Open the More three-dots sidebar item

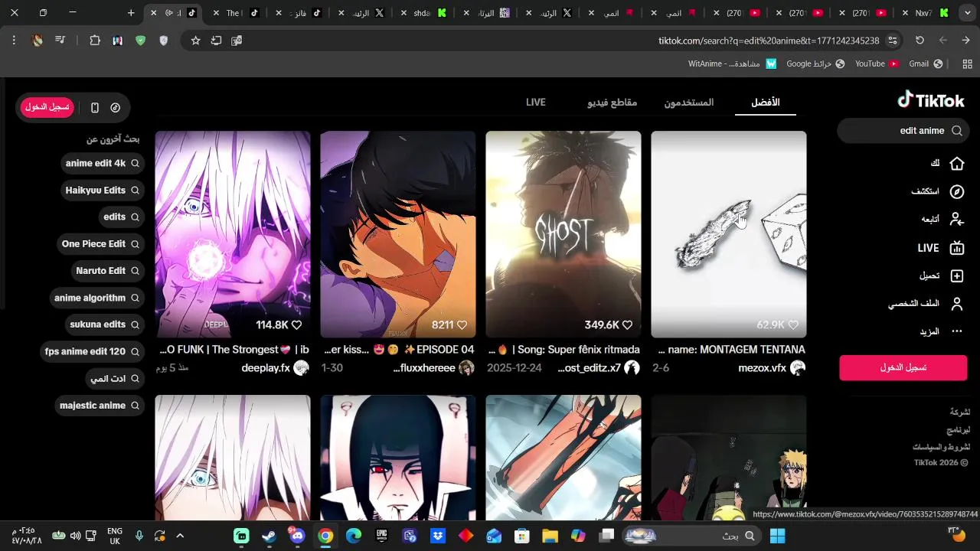[x=956, y=331]
